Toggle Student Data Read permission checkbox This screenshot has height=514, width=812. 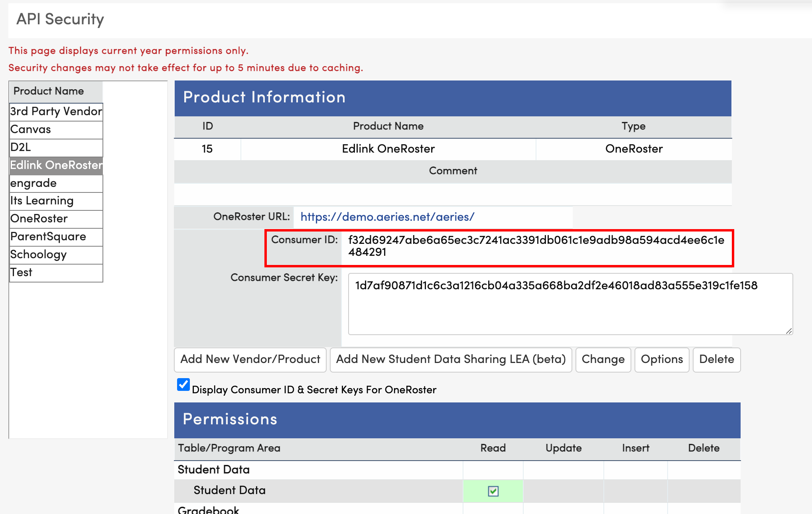pos(493,491)
